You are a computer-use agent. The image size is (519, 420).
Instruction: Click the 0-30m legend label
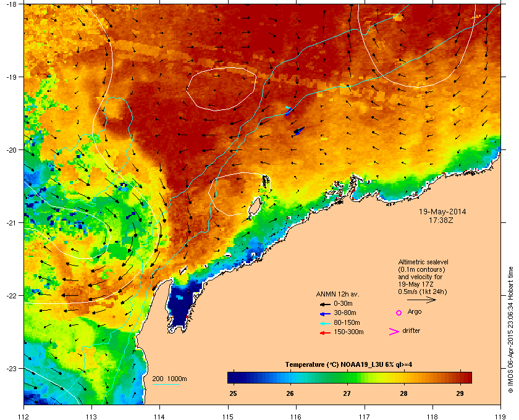click(343, 303)
